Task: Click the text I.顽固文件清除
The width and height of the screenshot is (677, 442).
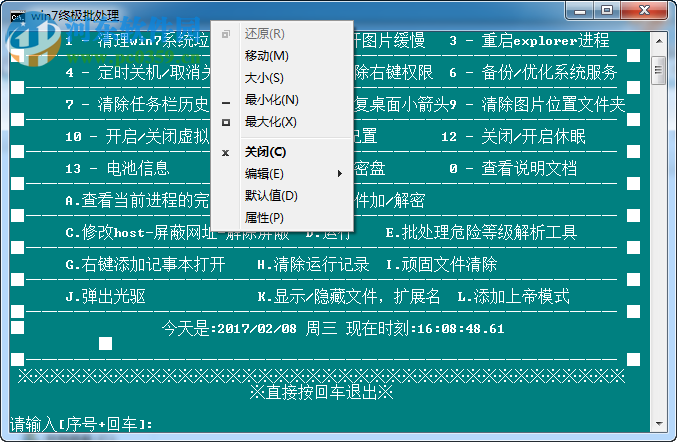Action: (x=441, y=264)
